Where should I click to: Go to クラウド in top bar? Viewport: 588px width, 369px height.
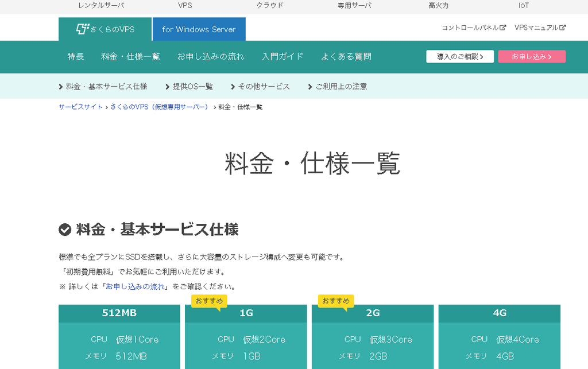[x=270, y=5]
